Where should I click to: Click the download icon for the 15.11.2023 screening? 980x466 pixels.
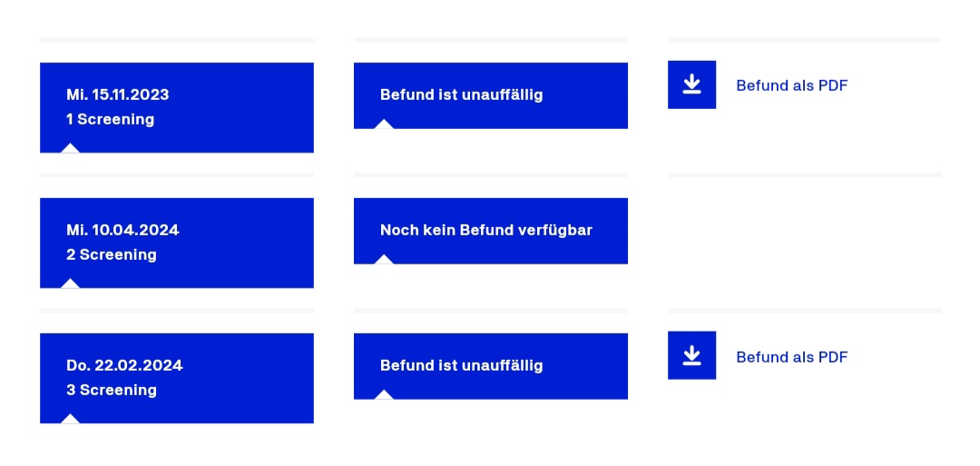pyautogui.click(x=691, y=84)
